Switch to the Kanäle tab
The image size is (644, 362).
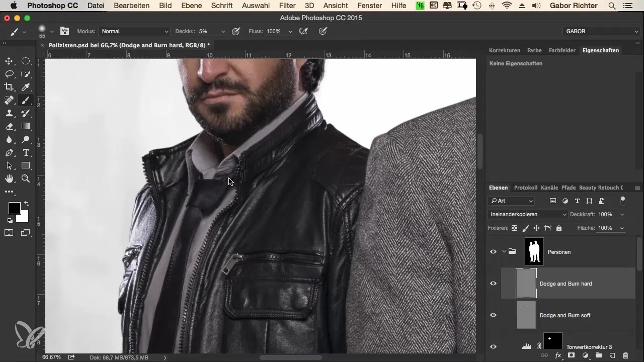tap(549, 188)
